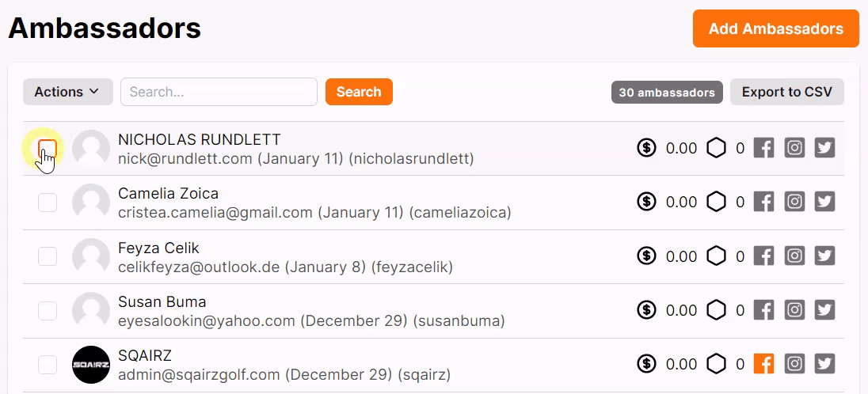The height and width of the screenshot is (394, 868).
Task: Click hexagon points icon in Feyza Celik row
Action: click(x=716, y=256)
